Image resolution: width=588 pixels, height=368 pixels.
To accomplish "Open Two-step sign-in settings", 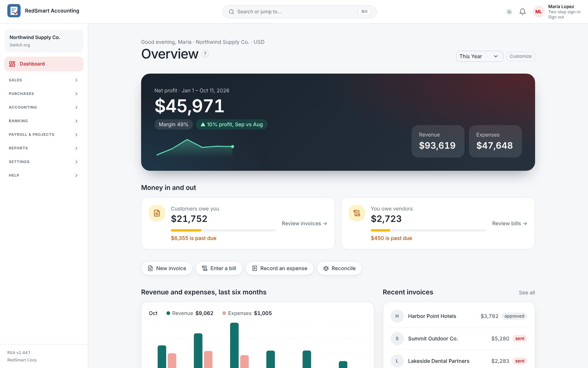I will [564, 12].
